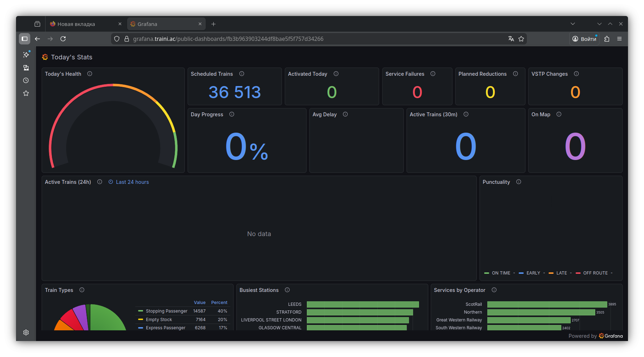Open the Firefox sidebar history clock icon
This screenshot has width=644, height=357.
point(26,81)
